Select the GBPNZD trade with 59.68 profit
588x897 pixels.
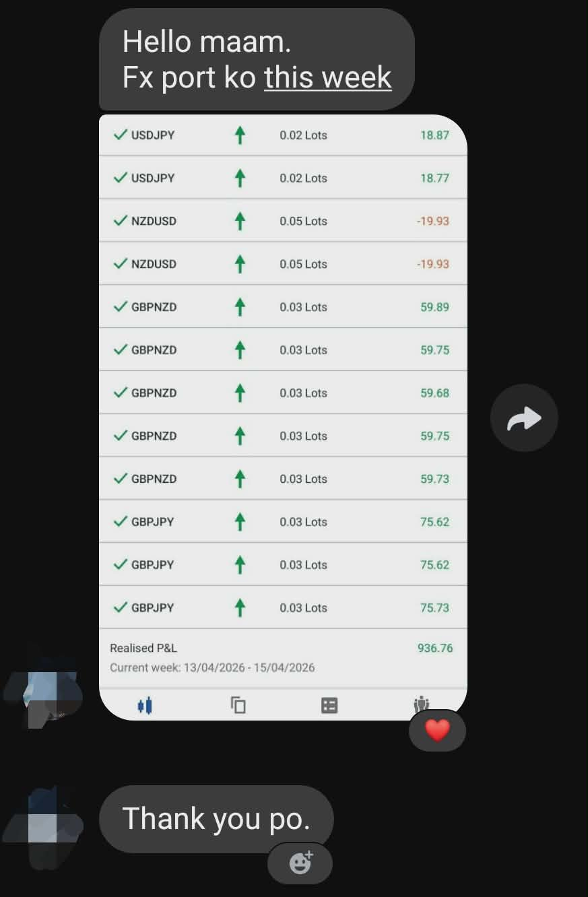(x=283, y=393)
